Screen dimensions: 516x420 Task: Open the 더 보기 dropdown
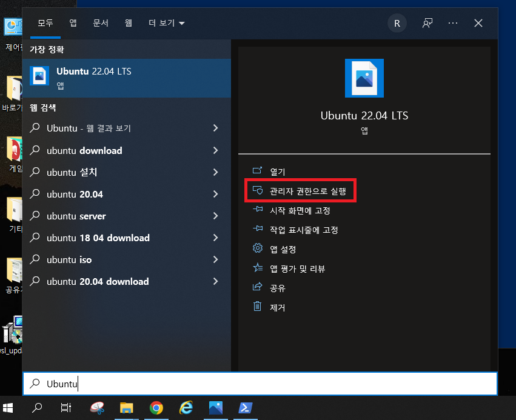click(167, 23)
